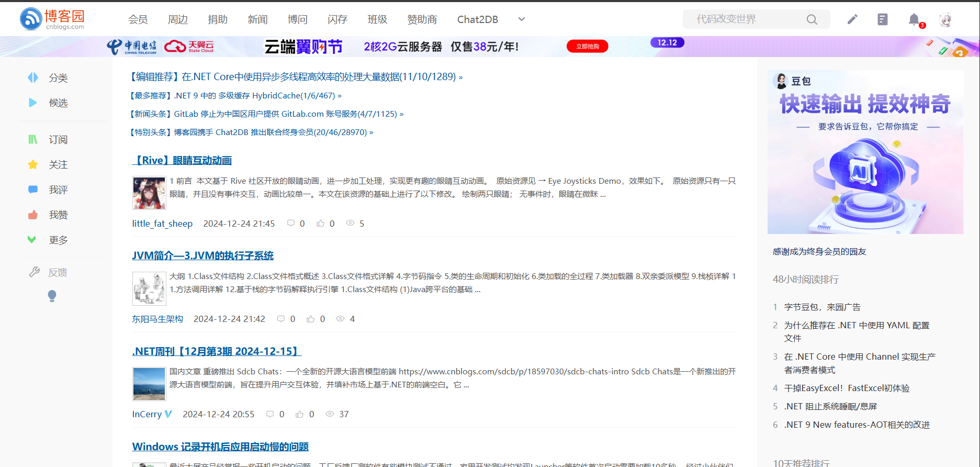This screenshot has width=980, height=467.
Task: Click the V badge next to InCerry
Action: tap(168, 414)
